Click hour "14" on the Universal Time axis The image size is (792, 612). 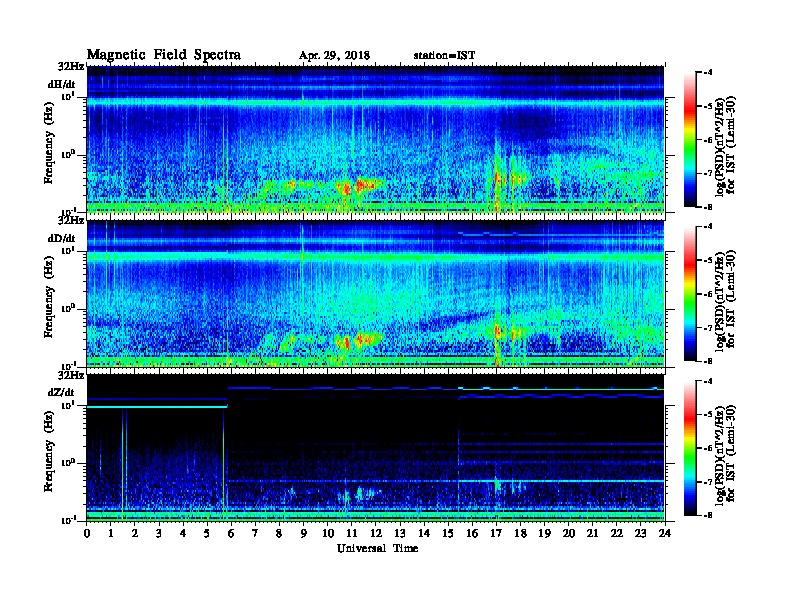pyautogui.click(x=424, y=534)
